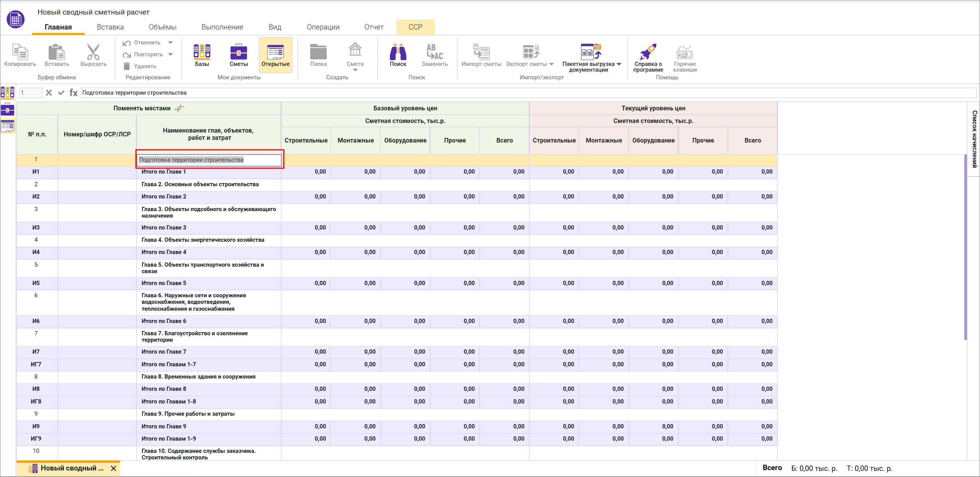Close the Новый сводный document tab

click(x=113, y=469)
